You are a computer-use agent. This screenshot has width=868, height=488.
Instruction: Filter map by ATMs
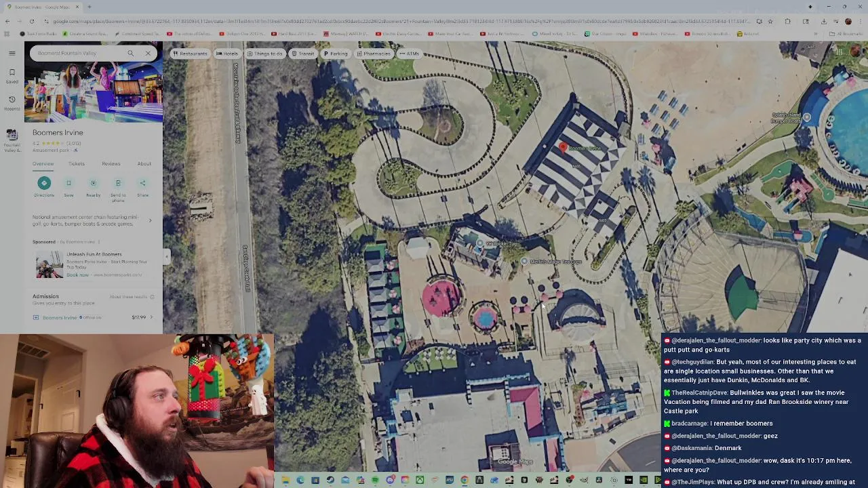409,54
